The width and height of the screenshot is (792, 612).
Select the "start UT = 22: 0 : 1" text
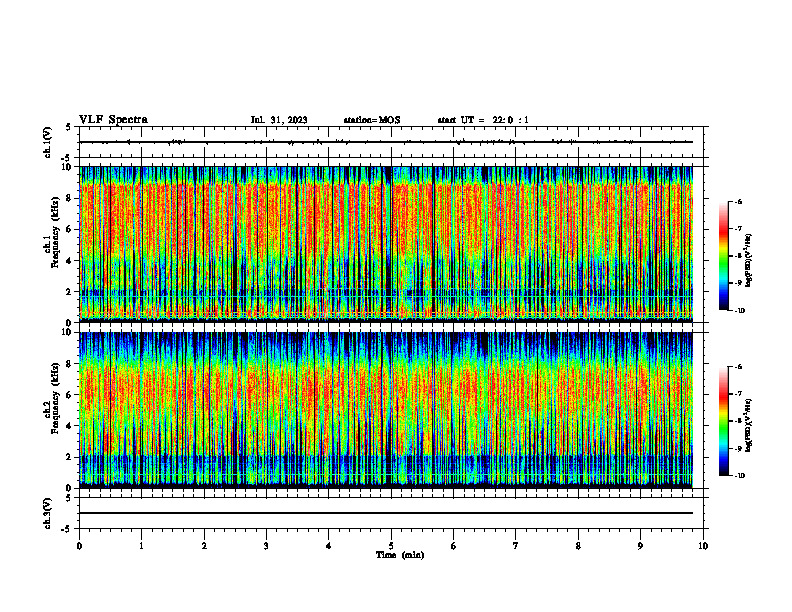483,120
